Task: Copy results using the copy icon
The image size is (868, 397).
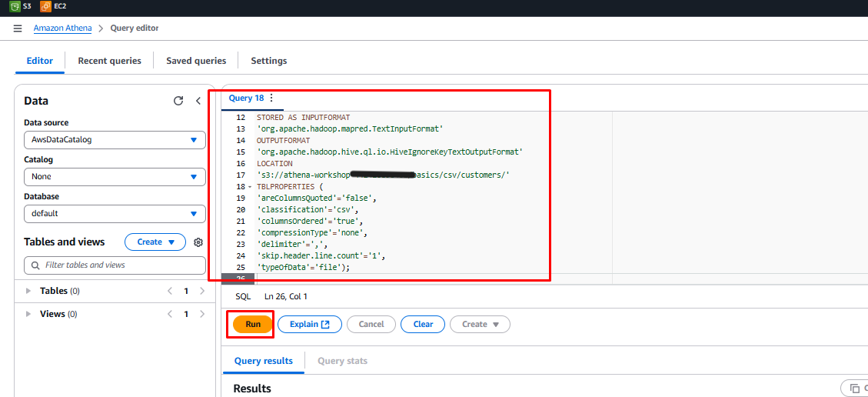Action: [853, 389]
